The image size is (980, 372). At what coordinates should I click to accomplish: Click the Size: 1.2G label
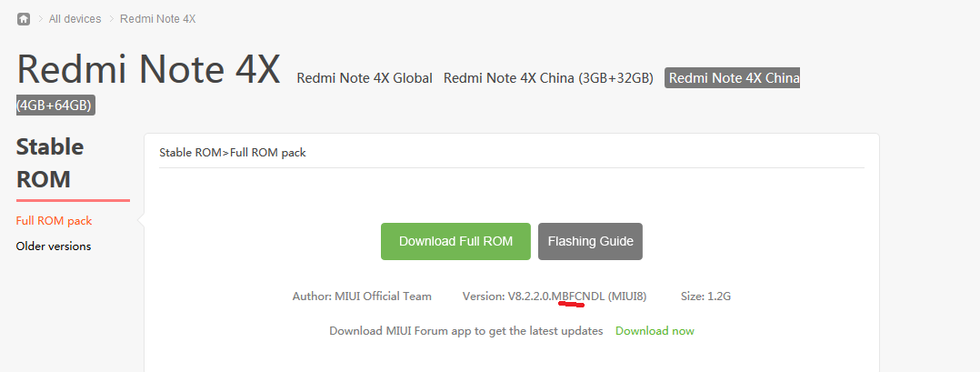click(x=705, y=297)
